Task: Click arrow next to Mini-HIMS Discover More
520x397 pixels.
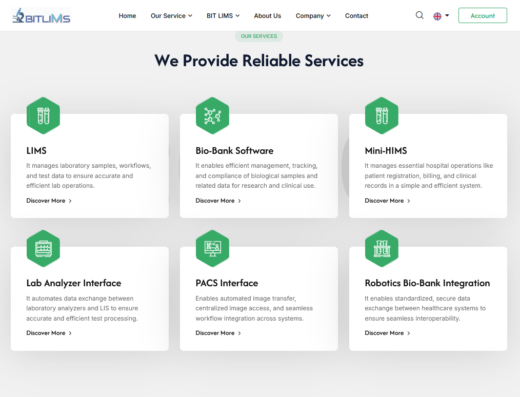Action: (409, 201)
